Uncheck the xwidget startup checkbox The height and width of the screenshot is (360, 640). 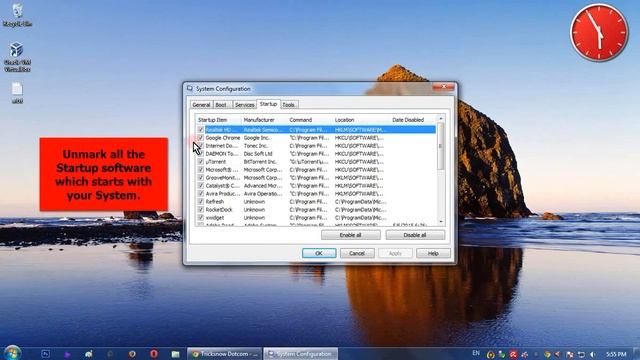pyautogui.click(x=200, y=218)
